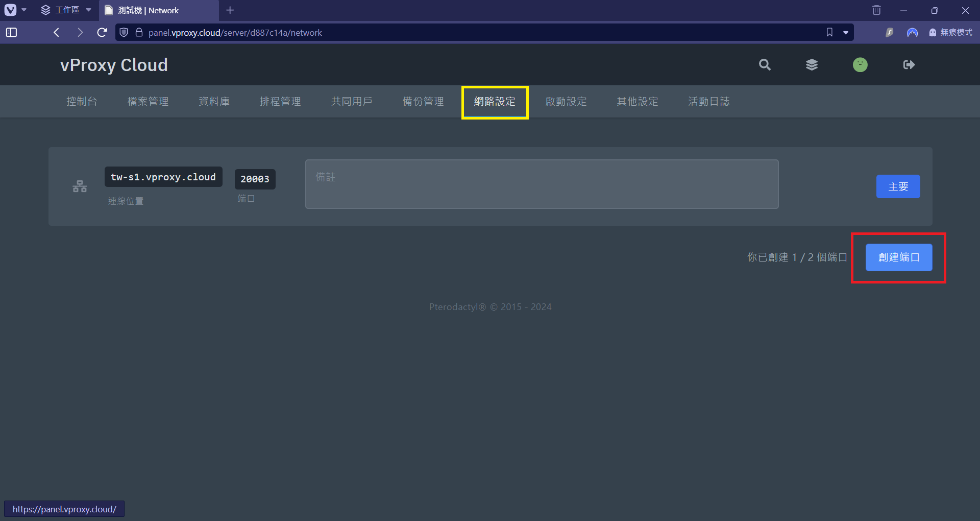
Task: Copy the tw-s1.vproxy.cloud hostname
Action: click(x=163, y=177)
